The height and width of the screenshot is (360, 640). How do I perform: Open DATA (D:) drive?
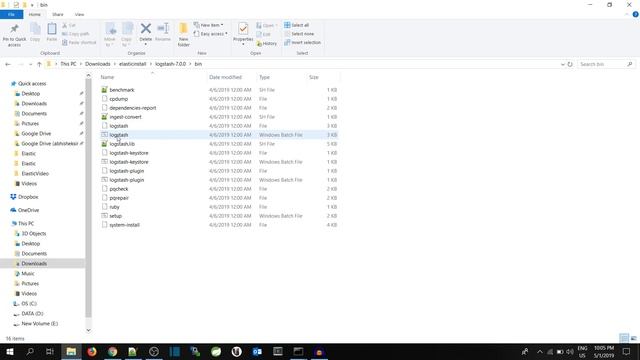[x=32, y=313]
